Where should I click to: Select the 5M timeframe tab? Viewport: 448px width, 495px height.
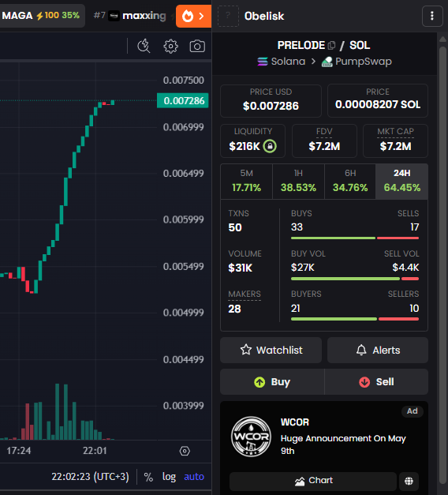246,182
